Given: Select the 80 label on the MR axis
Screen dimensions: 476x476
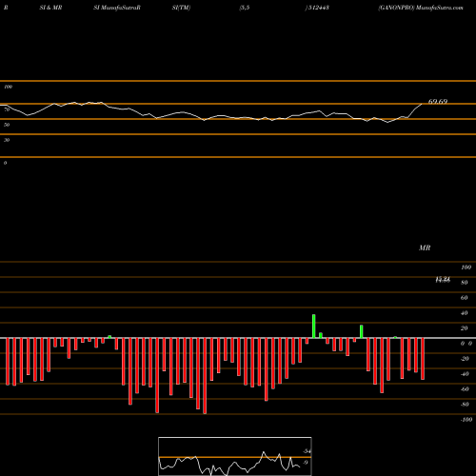Looking at the screenshot, I should (x=465, y=283).
